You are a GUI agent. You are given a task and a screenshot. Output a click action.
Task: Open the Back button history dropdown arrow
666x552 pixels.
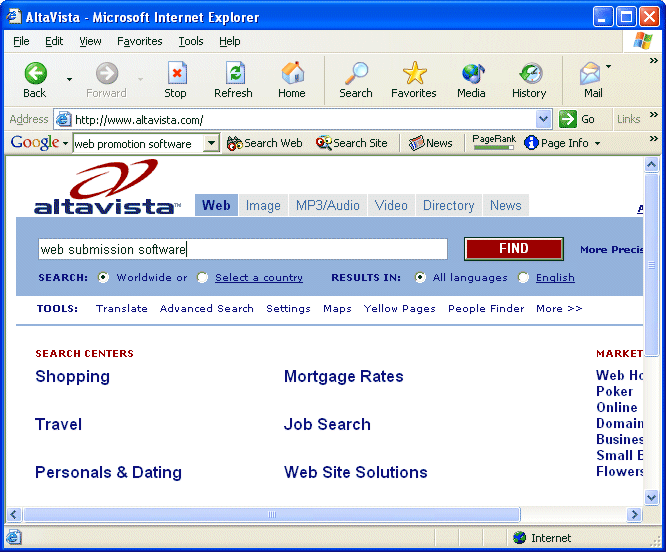(x=69, y=79)
